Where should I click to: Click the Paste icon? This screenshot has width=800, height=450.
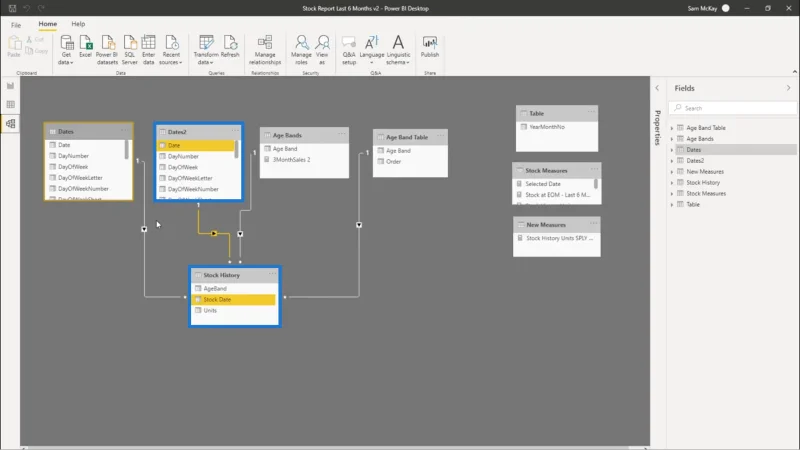(14, 46)
